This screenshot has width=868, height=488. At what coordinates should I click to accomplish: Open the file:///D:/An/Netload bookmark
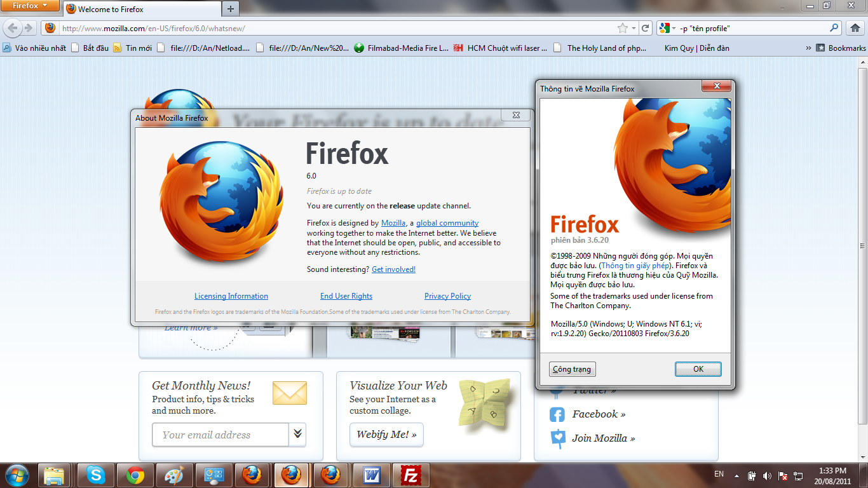click(x=204, y=48)
